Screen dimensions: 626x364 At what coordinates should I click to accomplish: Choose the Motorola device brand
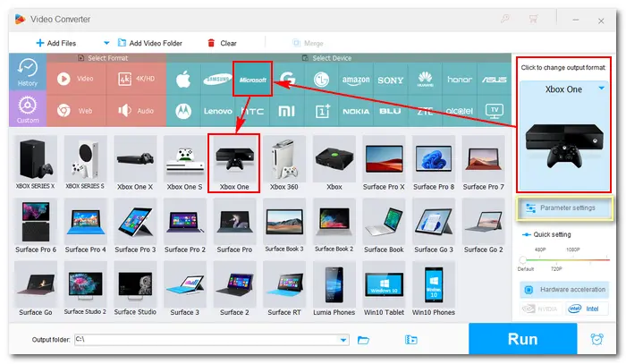click(183, 111)
